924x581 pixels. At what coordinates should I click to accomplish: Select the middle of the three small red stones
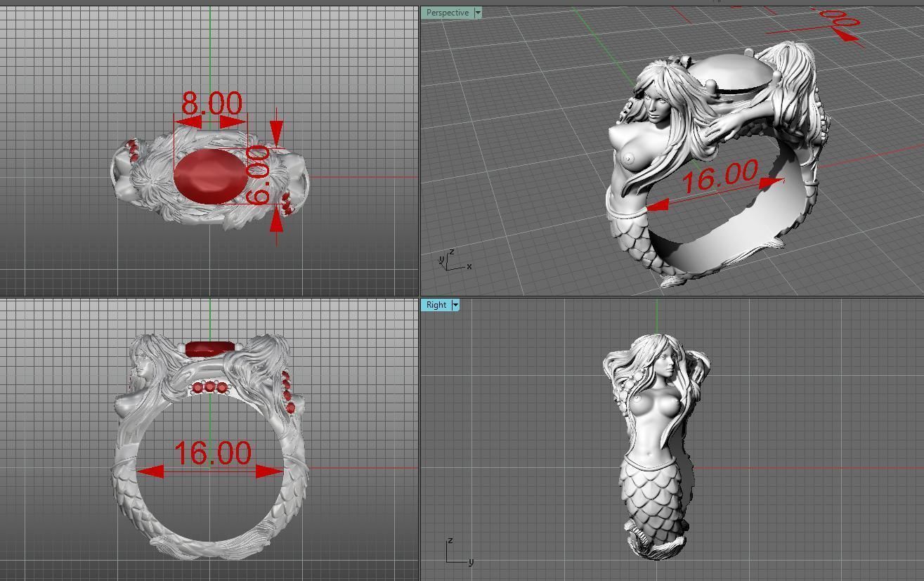(209, 387)
